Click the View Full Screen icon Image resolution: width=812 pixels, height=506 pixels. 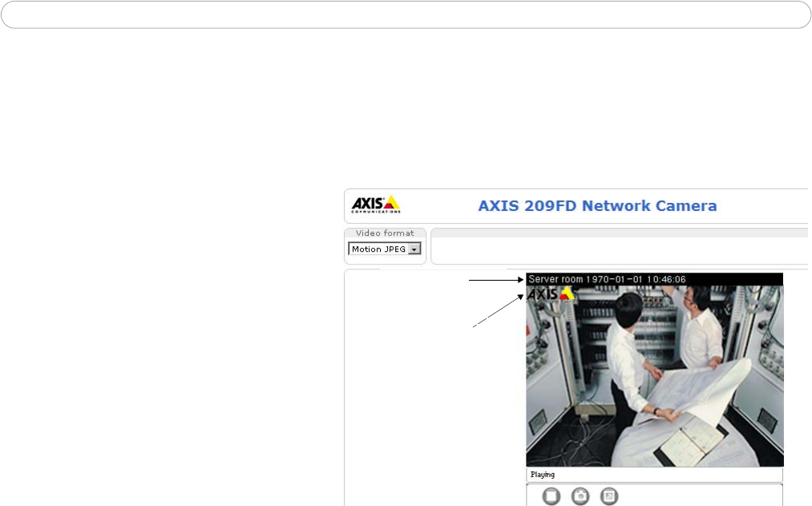click(x=609, y=496)
